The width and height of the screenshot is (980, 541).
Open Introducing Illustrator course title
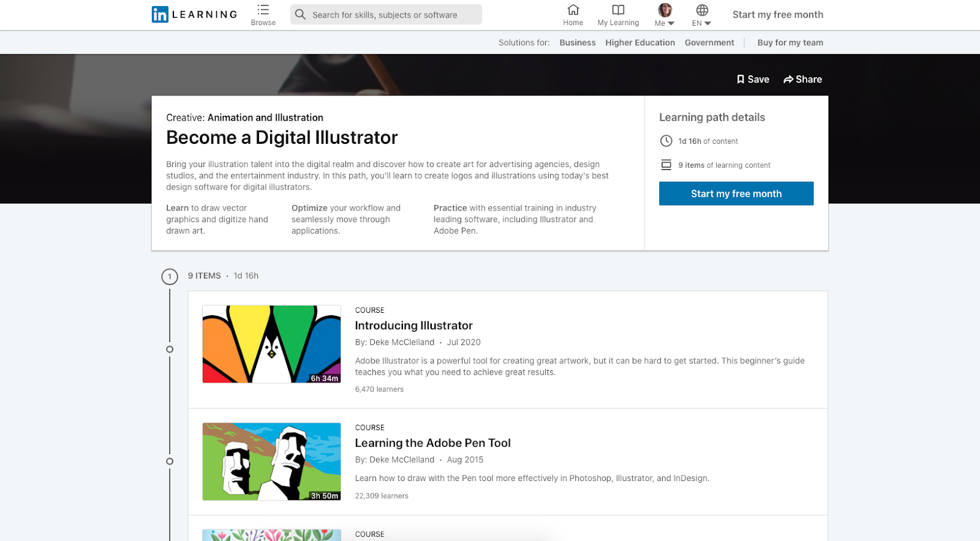coord(414,326)
